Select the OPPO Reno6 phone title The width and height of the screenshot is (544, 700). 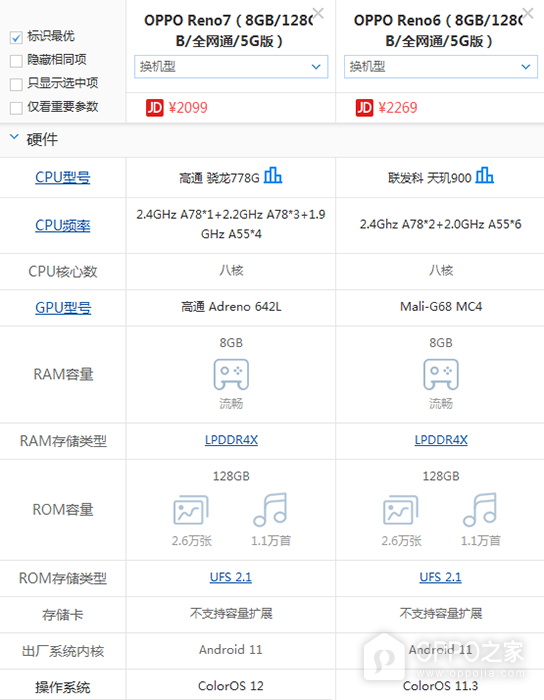click(x=439, y=30)
